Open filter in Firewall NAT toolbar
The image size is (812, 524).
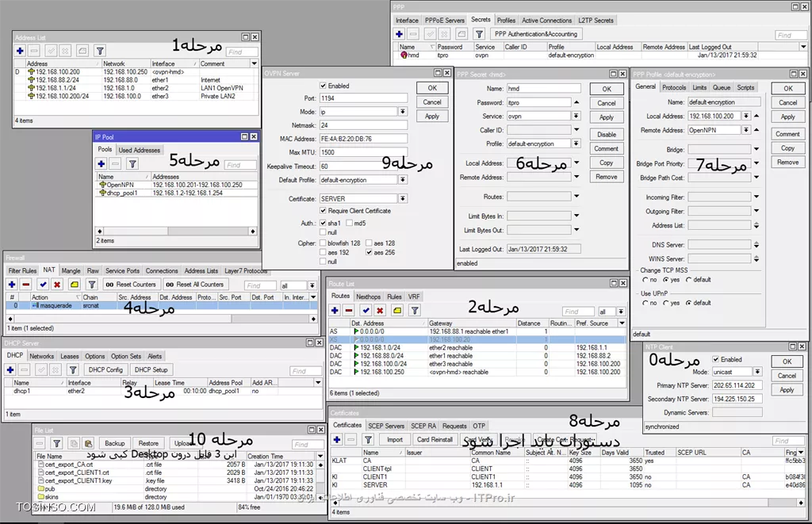[x=92, y=285]
